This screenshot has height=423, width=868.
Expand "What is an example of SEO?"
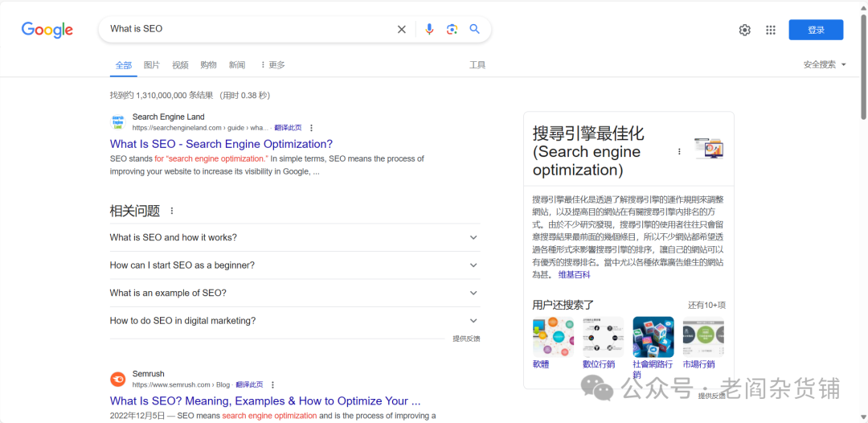point(295,293)
